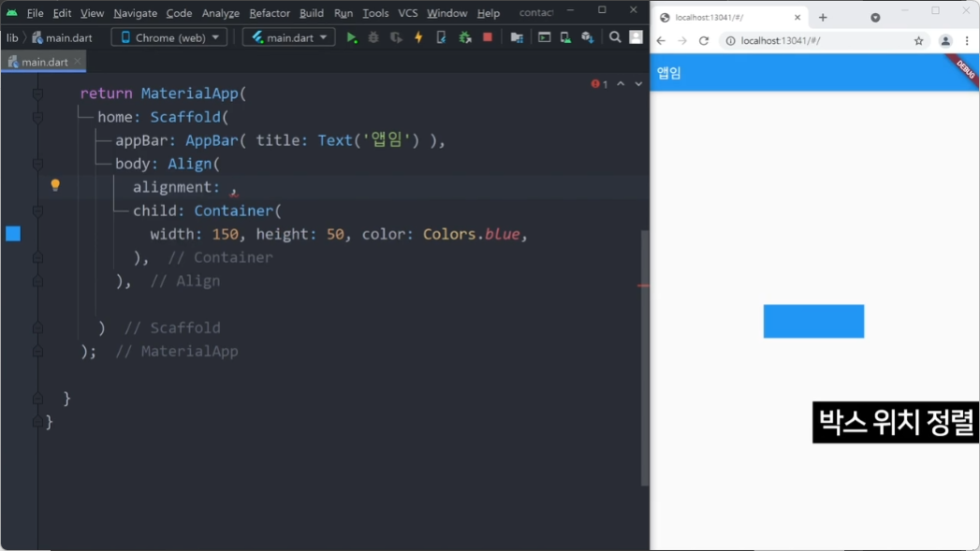Click Flutter Attach device icon
The width and height of the screenshot is (980, 551).
pos(441,37)
